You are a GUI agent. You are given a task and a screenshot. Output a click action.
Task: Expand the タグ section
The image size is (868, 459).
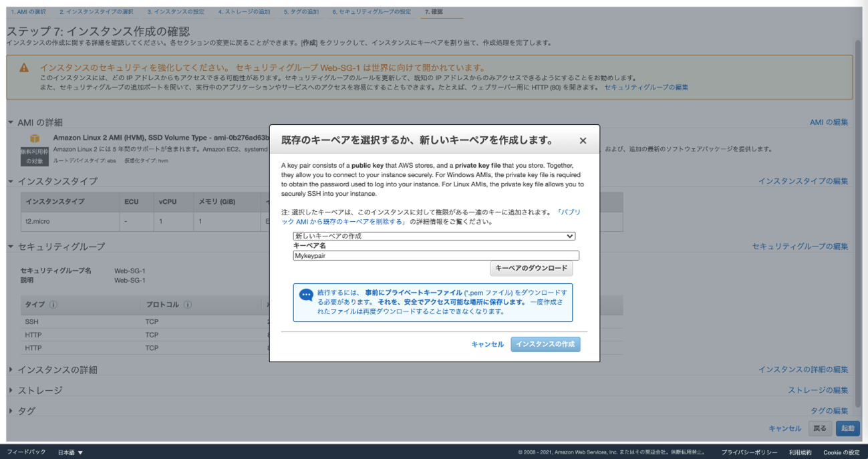pyautogui.click(x=11, y=411)
